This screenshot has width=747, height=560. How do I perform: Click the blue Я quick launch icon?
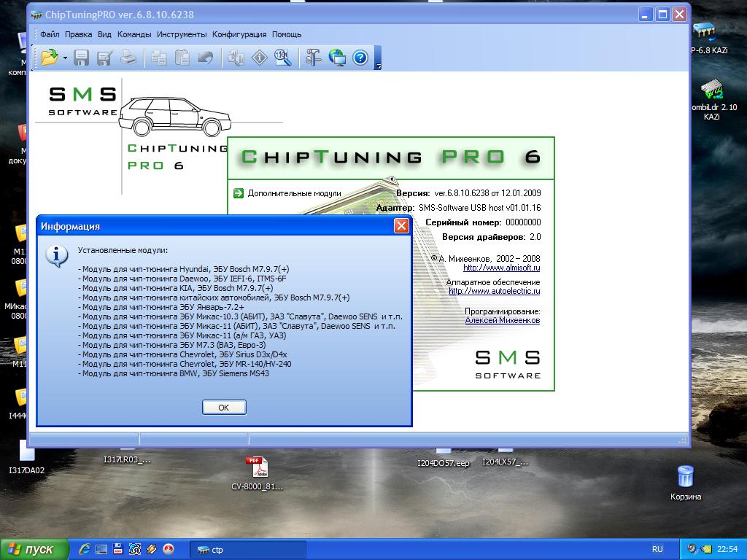click(135, 549)
